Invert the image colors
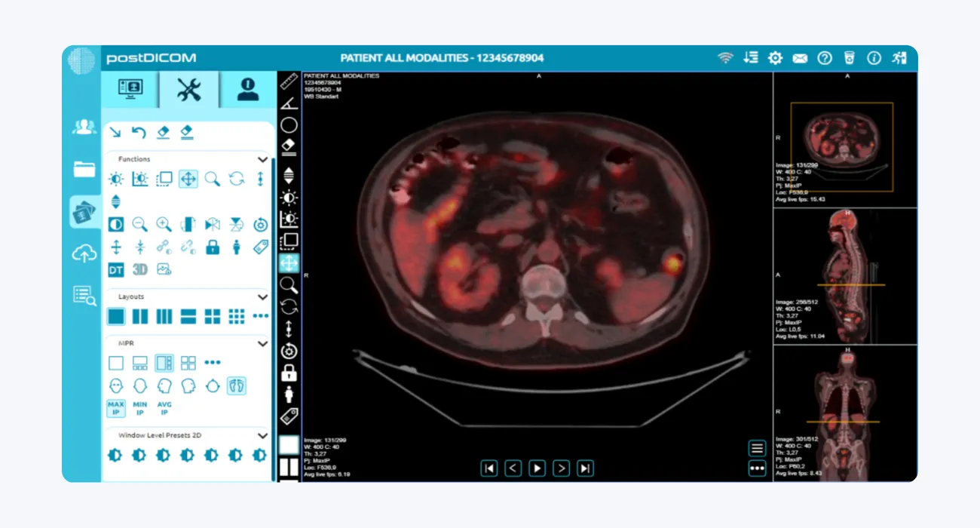The image size is (980, 528). pyautogui.click(x=115, y=224)
